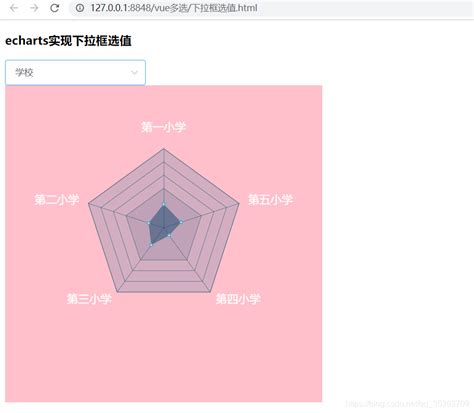This screenshot has width=474, height=413.
Task: Click the browser forward arrow
Action: tap(34, 8)
